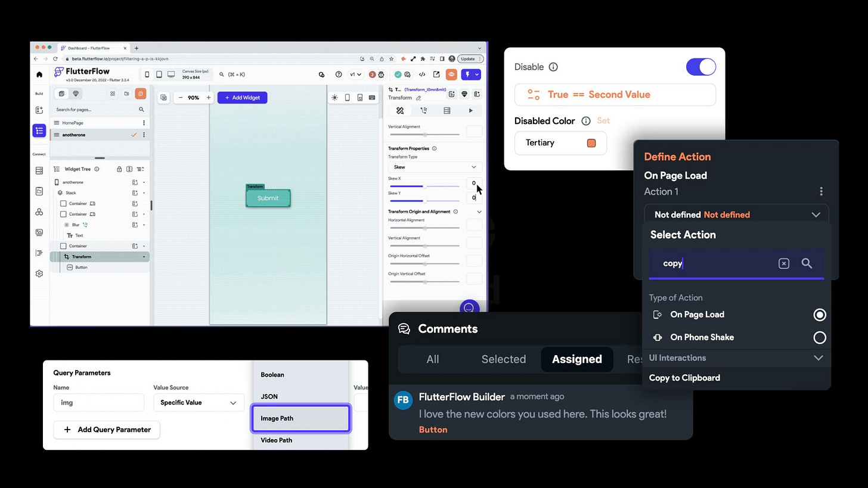Viewport: 868px width, 488px height.
Task: Click the Add Widget button
Action: tap(242, 98)
